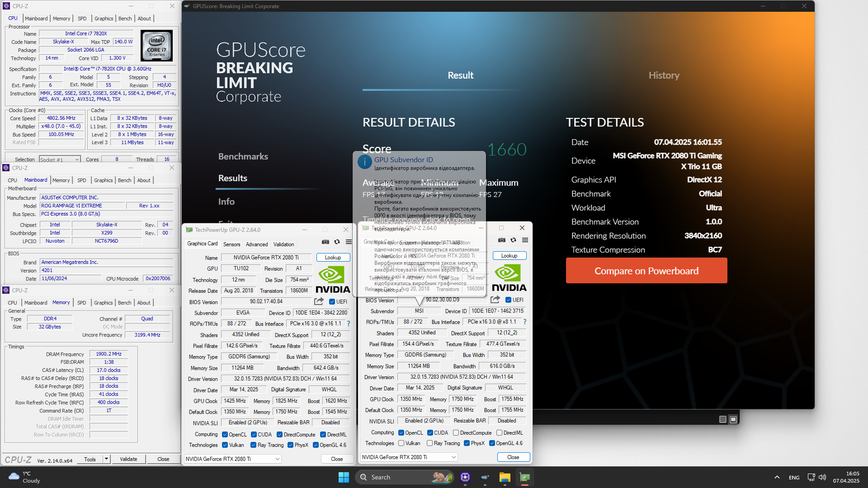Toggle UEFI checkbox in right GPU-Z
The image size is (868, 488).
click(508, 300)
